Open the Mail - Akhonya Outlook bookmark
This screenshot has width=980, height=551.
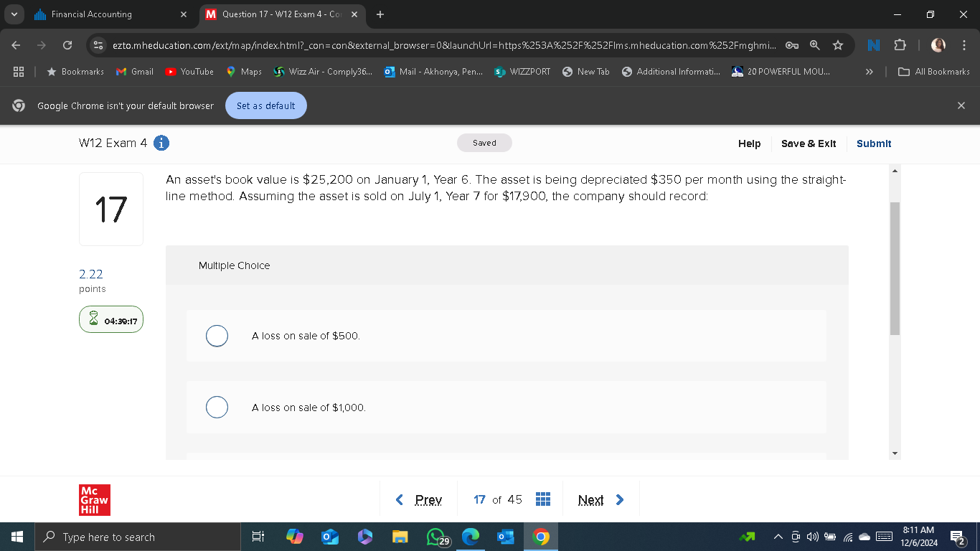[x=434, y=72]
